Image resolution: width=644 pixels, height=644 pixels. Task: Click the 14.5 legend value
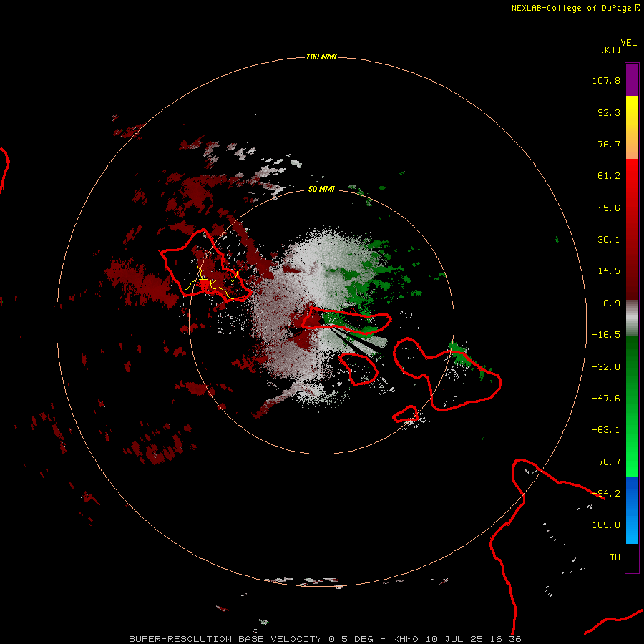pos(609,271)
